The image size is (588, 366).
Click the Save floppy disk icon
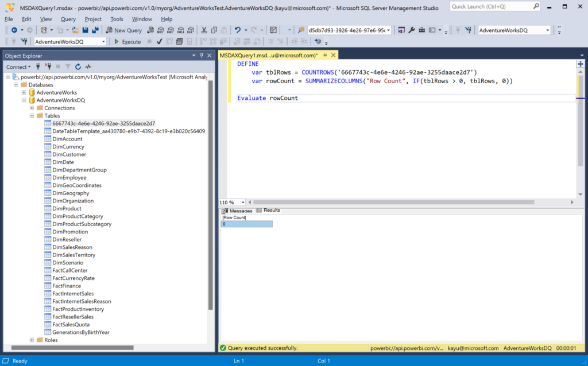[x=86, y=30]
